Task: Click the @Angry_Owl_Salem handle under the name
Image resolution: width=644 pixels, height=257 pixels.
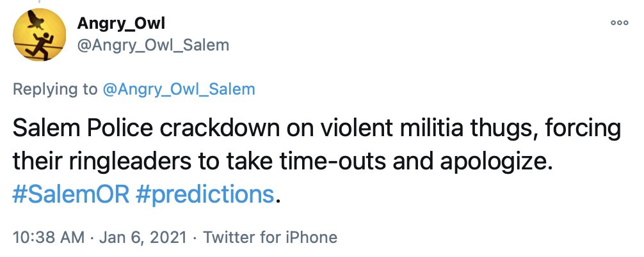Action: click(152, 45)
